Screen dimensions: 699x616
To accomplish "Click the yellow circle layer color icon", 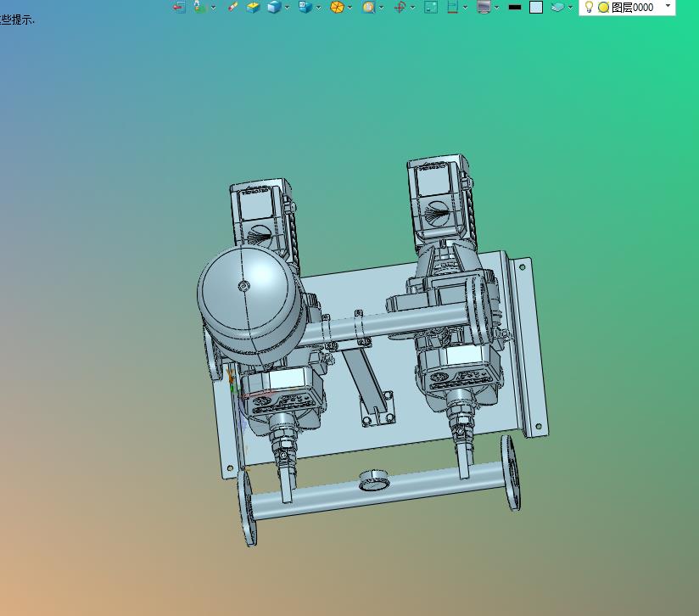I will (603, 7).
